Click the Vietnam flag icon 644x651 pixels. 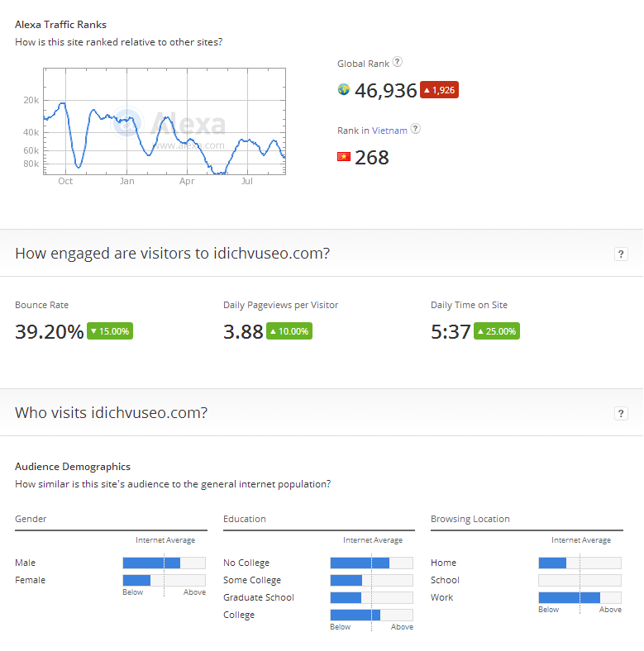344,156
